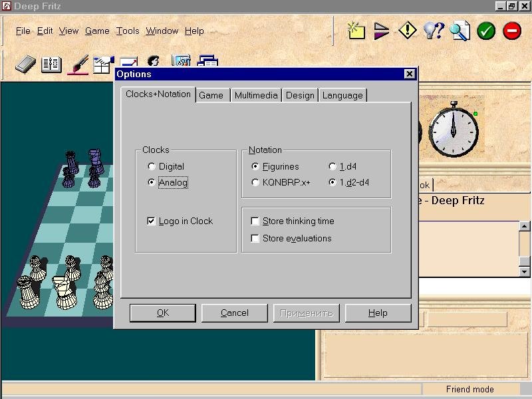Open the File menu
This screenshot has height=399, width=532.
pos(23,31)
